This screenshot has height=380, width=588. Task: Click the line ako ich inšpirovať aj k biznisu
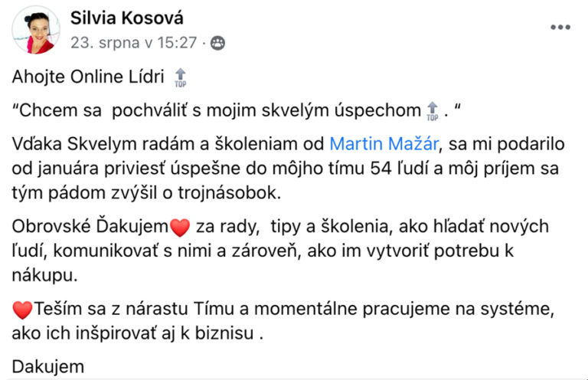[x=137, y=333]
